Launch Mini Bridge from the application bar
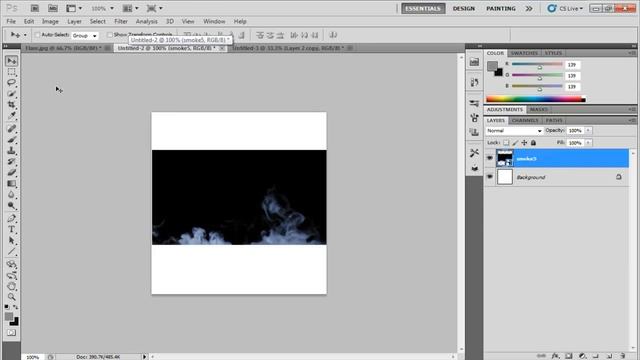 53,8
